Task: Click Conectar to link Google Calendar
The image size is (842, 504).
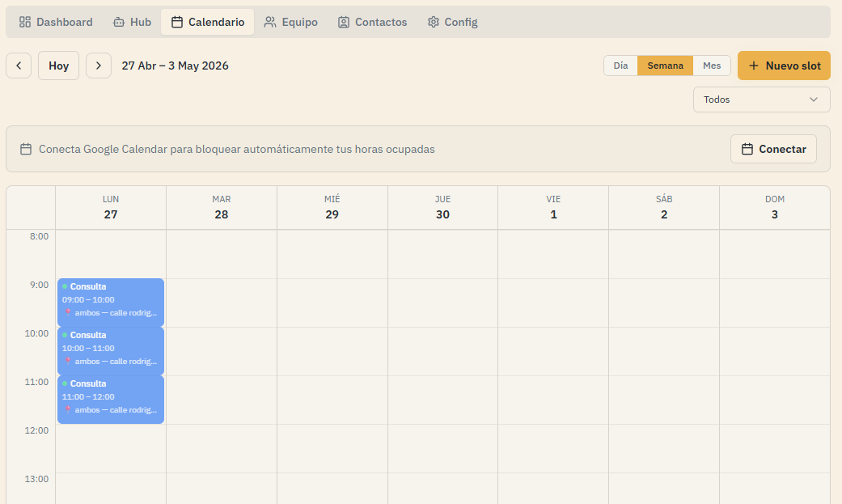Action: click(x=773, y=149)
